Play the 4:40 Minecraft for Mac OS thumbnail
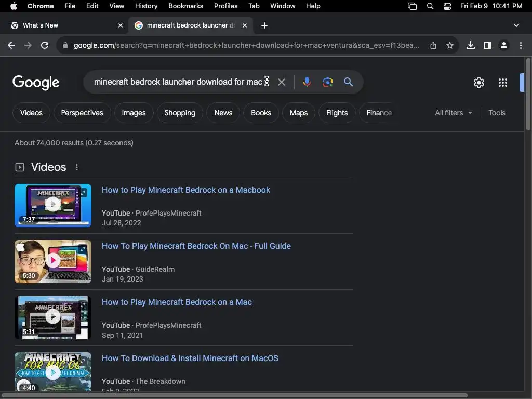The width and height of the screenshot is (532, 399). click(x=53, y=372)
